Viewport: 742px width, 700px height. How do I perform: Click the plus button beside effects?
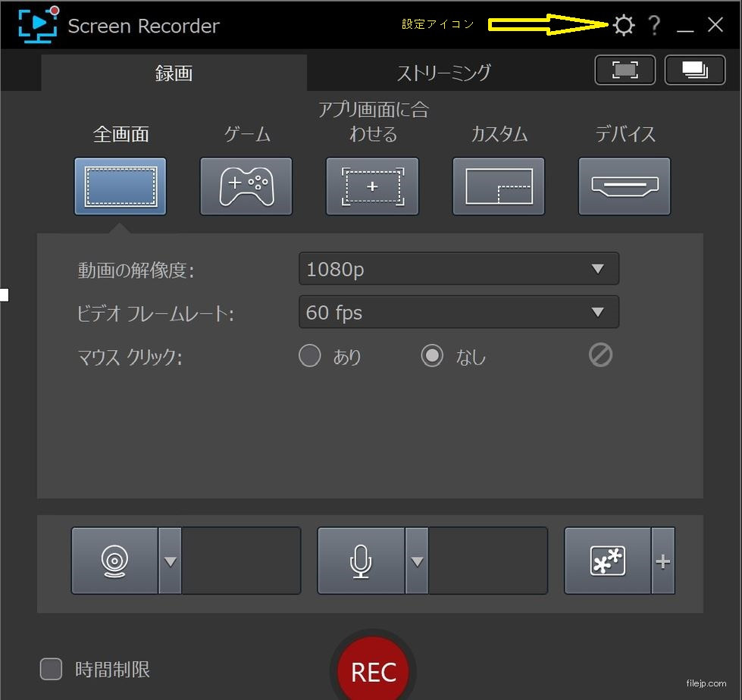[x=663, y=561]
